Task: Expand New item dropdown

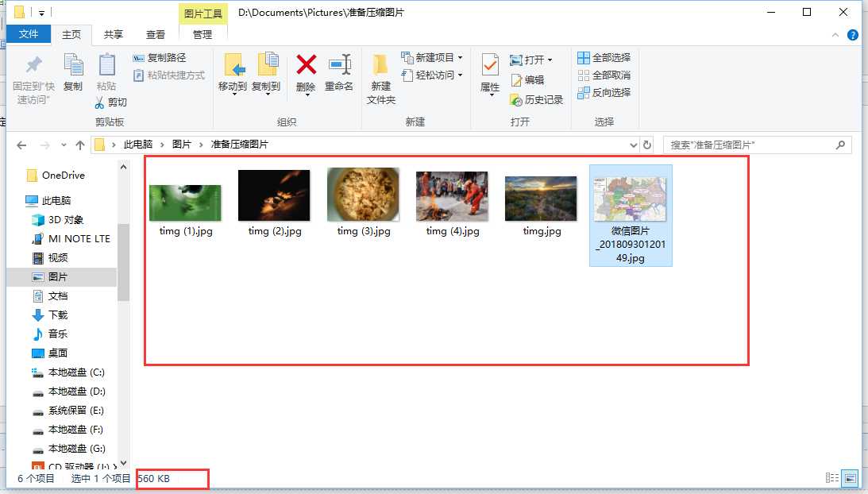Action: point(460,58)
